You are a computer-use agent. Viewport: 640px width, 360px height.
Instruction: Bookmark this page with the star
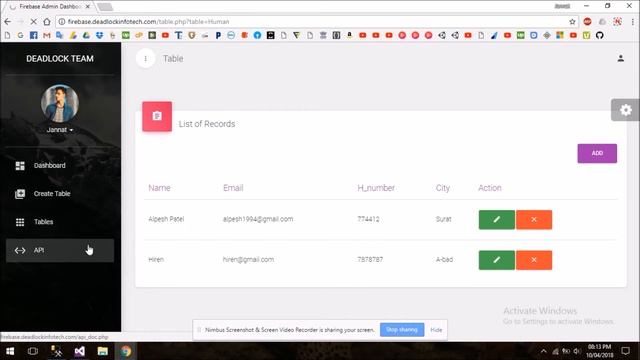click(572, 22)
